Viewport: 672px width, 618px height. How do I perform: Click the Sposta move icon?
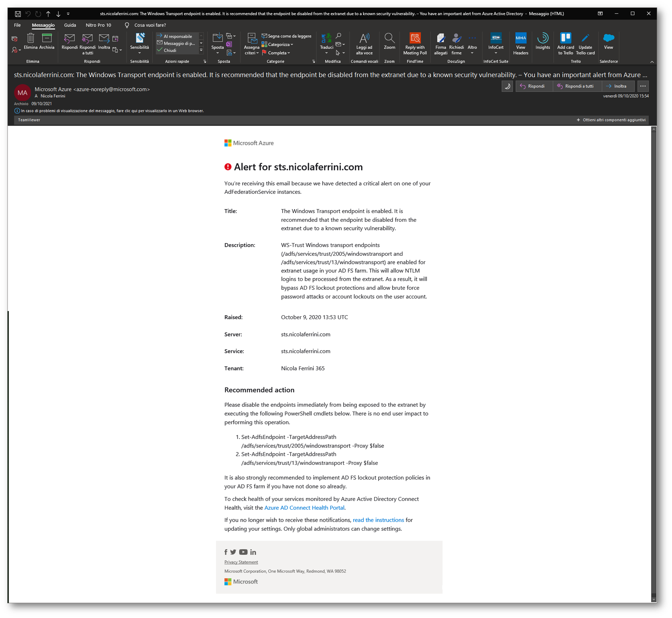pyautogui.click(x=217, y=38)
